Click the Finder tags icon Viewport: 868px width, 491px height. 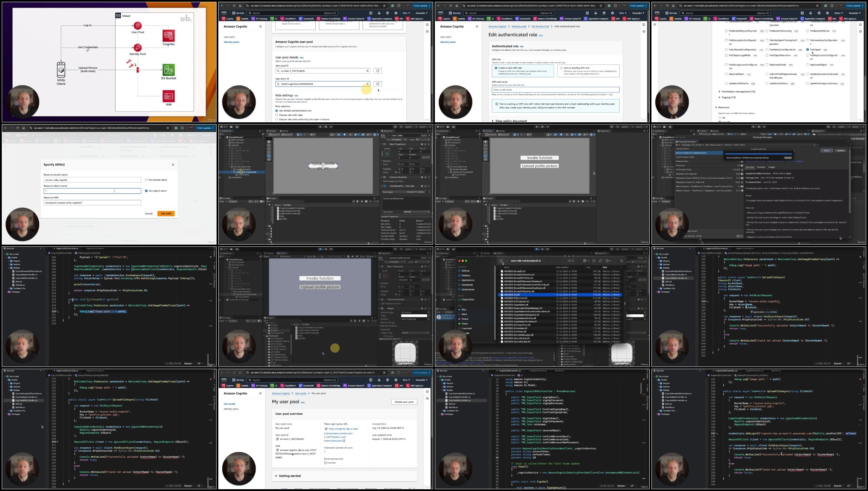[x=600, y=261]
